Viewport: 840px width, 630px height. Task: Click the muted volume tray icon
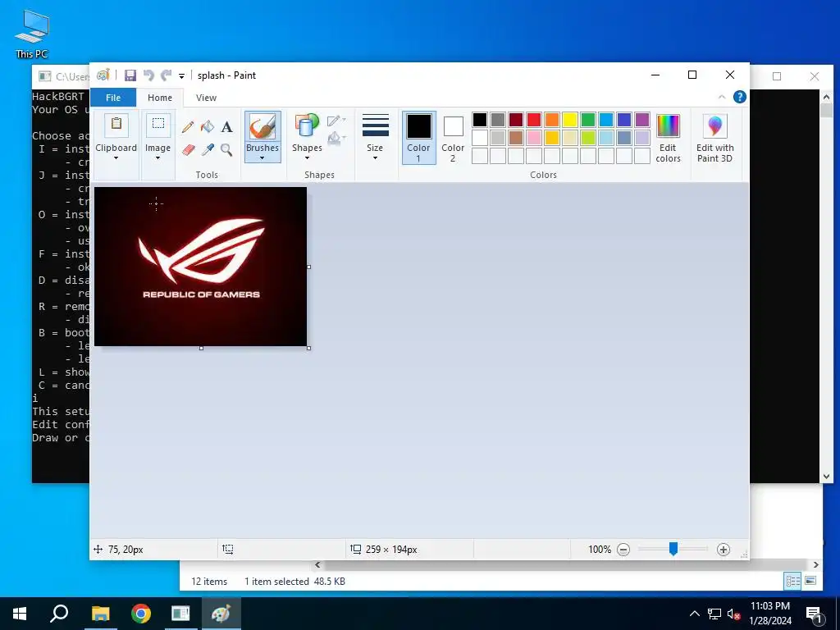(x=734, y=614)
